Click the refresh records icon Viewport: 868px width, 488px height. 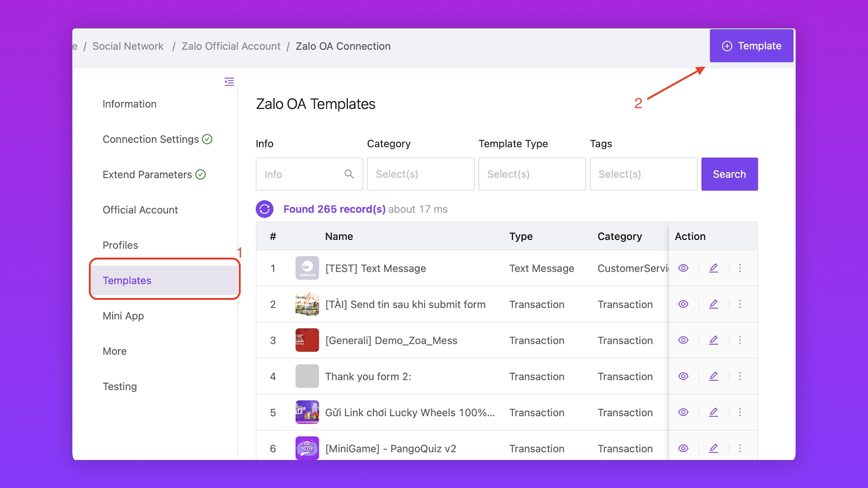pyautogui.click(x=264, y=209)
